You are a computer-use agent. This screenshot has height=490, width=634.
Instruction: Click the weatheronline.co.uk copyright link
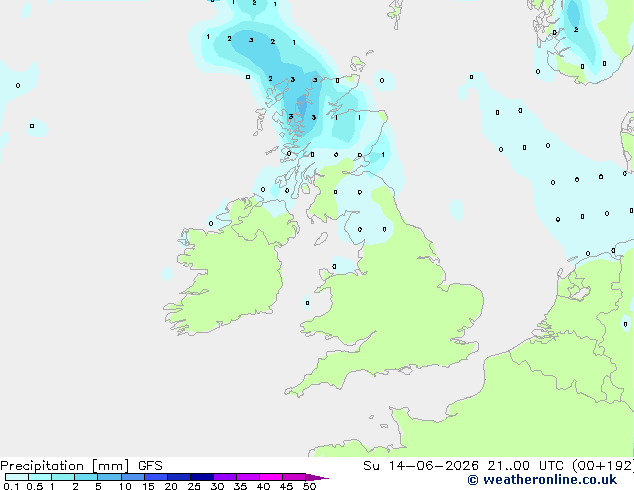point(542,480)
